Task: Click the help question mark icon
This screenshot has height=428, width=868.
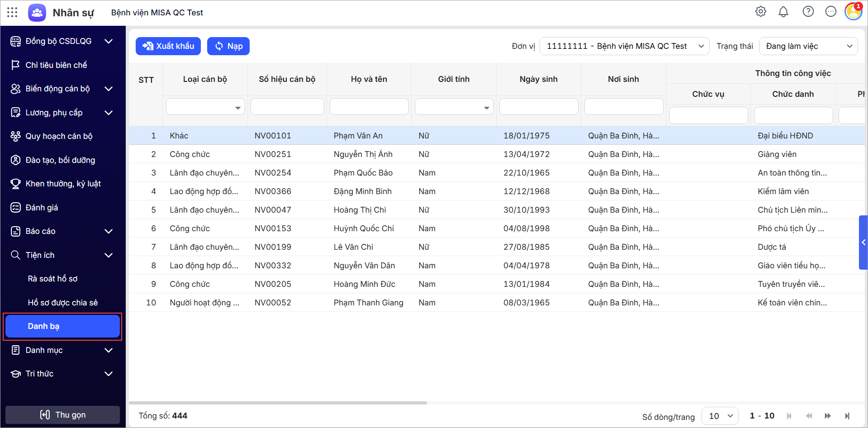Action: click(x=808, y=12)
